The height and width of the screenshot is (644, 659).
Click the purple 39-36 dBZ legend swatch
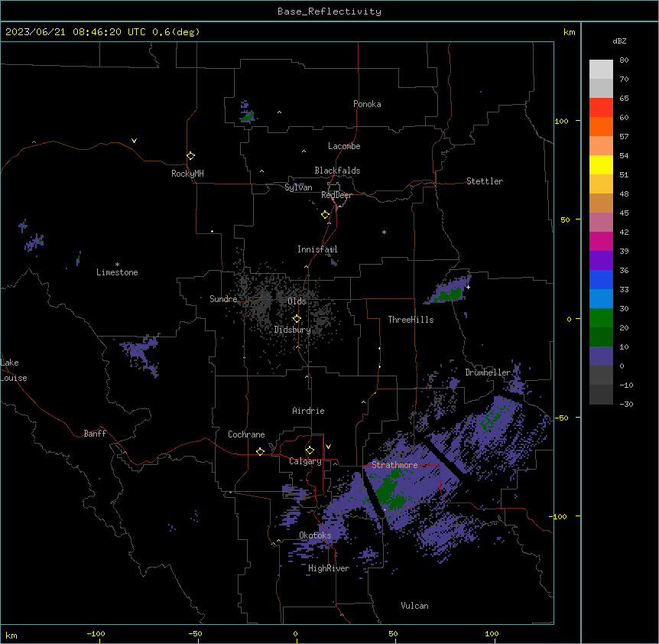click(x=601, y=260)
